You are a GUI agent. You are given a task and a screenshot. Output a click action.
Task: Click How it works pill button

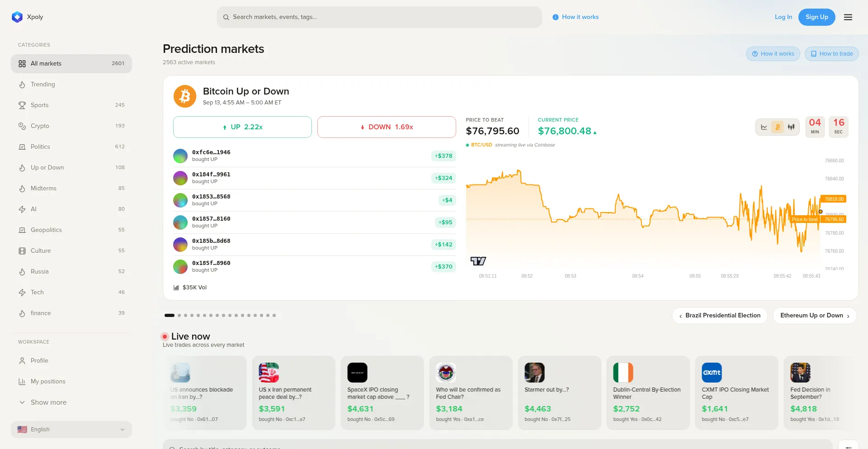773,54
